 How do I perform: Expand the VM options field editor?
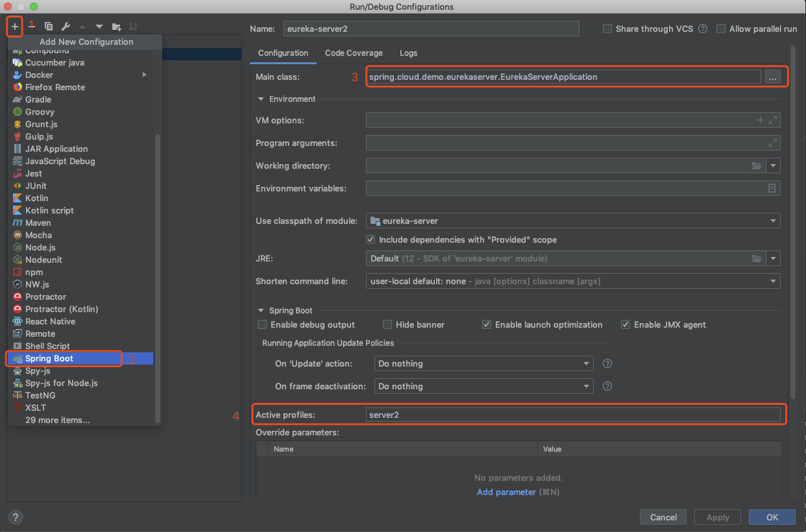pos(773,121)
